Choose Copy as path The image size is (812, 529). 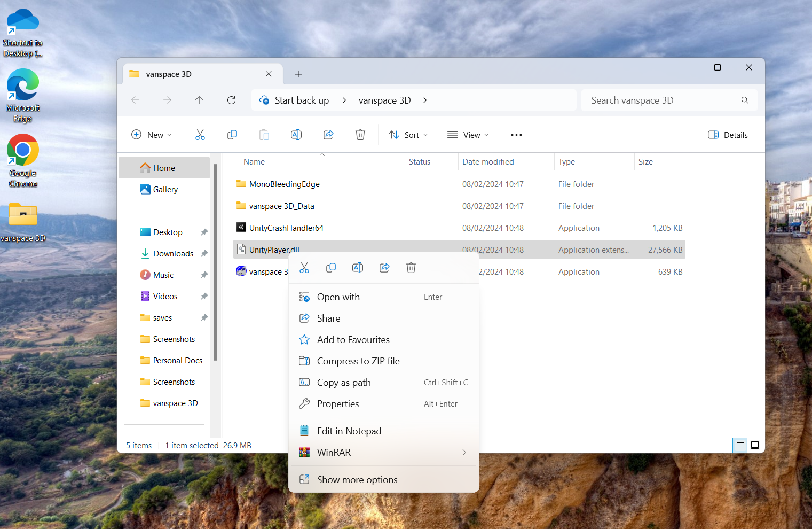pyautogui.click(x=384, y=383)
